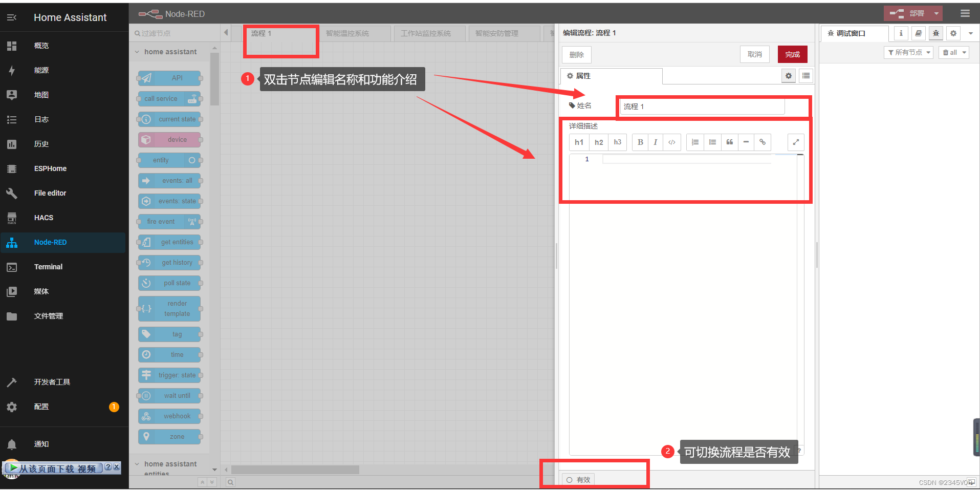Open the deploy options dropdown arrow

pos(937,14)
